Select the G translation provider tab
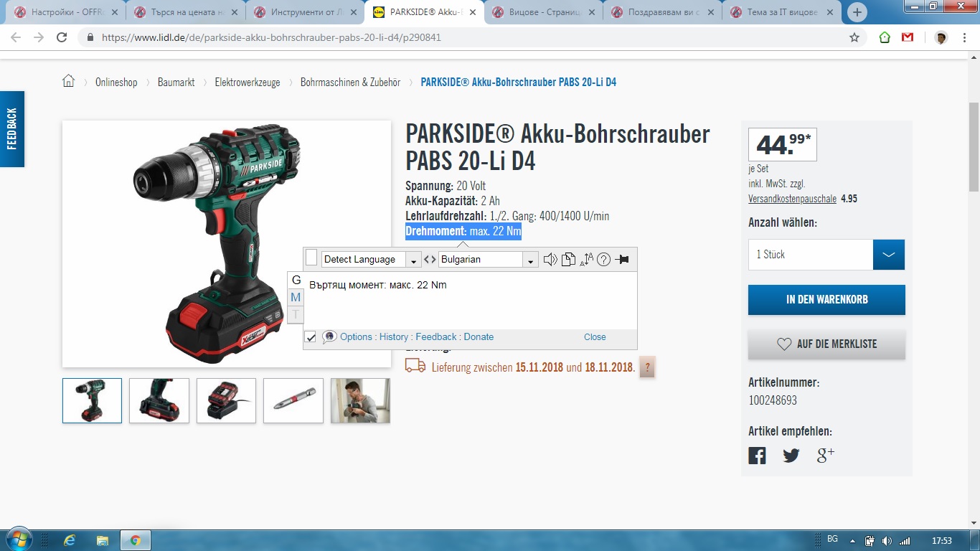The width and height of the screenshot is (980, 551). [x=296, y=280]
